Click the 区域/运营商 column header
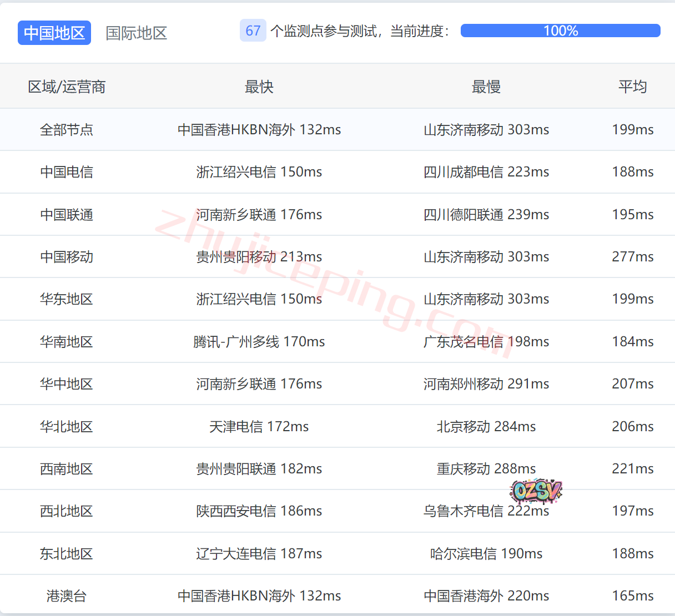 [x=67, y=87]
